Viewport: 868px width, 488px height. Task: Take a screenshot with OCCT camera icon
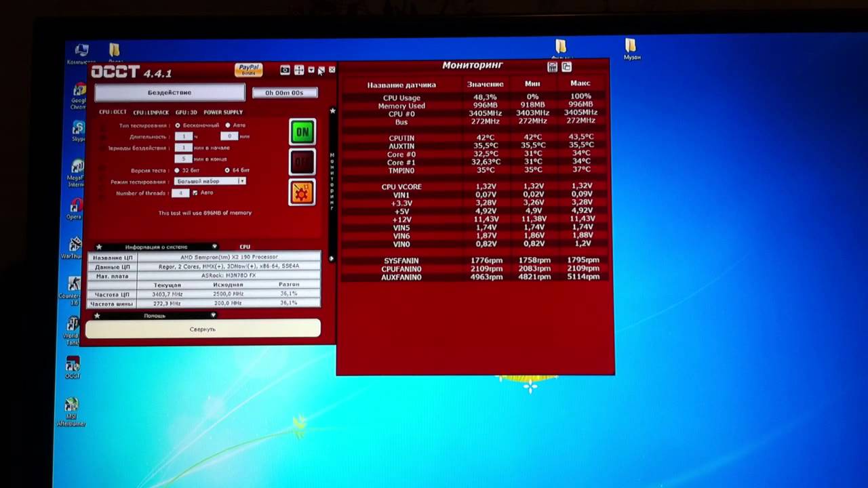(285, 70)
